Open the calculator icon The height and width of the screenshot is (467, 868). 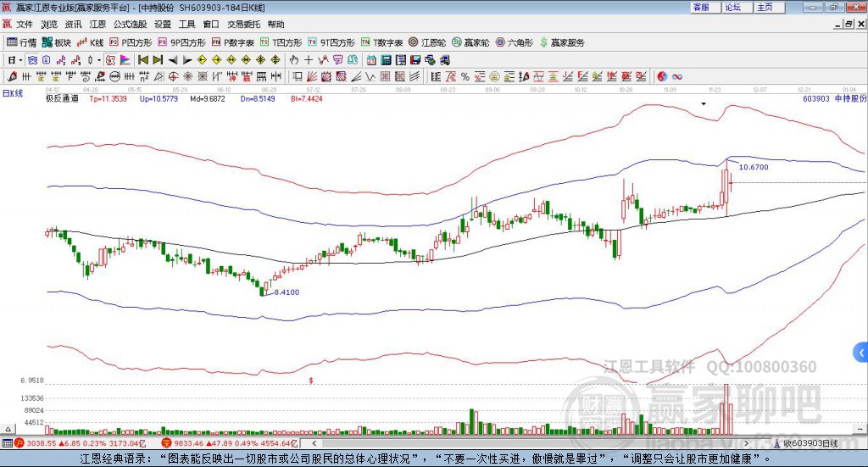[387, 60]
